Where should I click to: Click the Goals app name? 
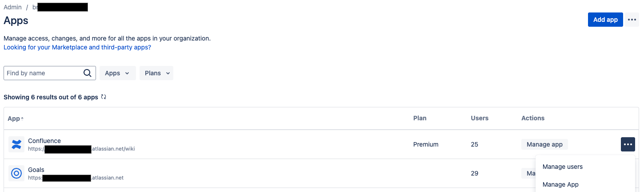36,170
